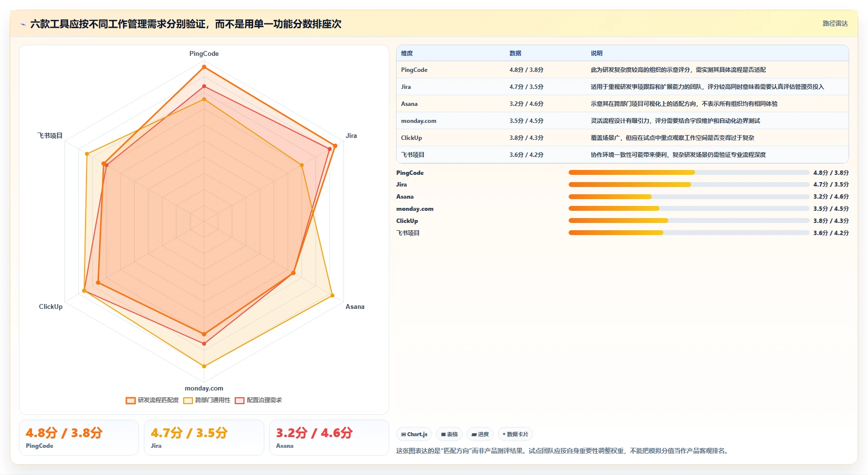Click the 3.6分 / 4.2分 value in the table
This screenshot has height=475, width=868.
click(526, 155)
